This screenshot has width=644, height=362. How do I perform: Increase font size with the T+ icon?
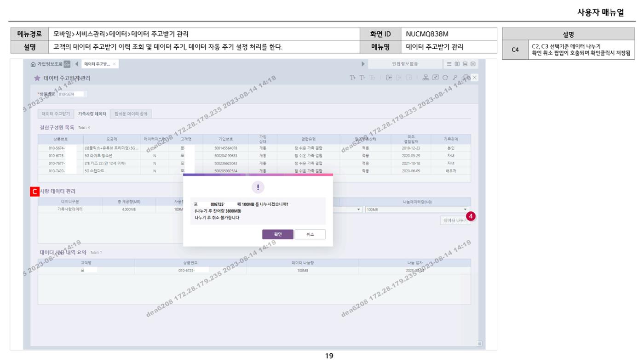353,78
